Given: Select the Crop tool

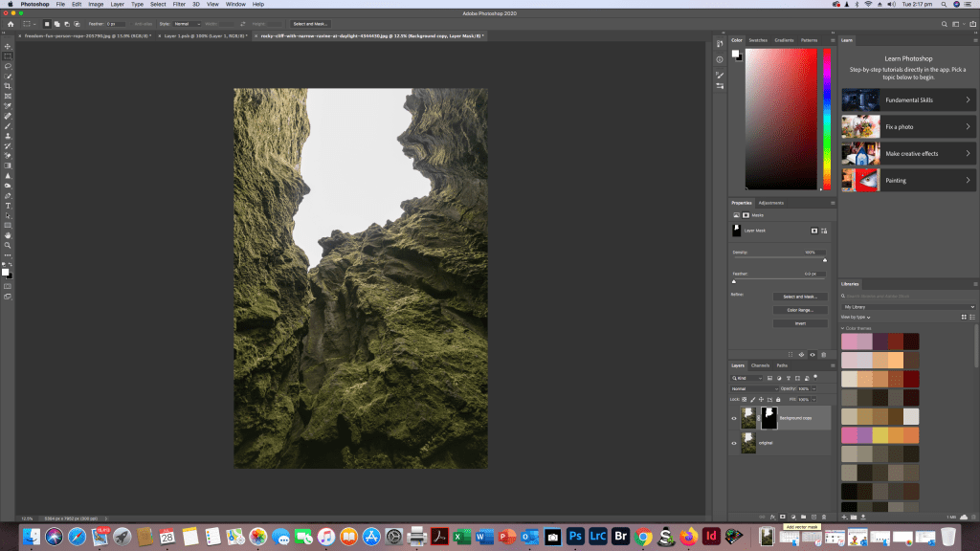Looking at the screenshot, I should coord(8,86).
